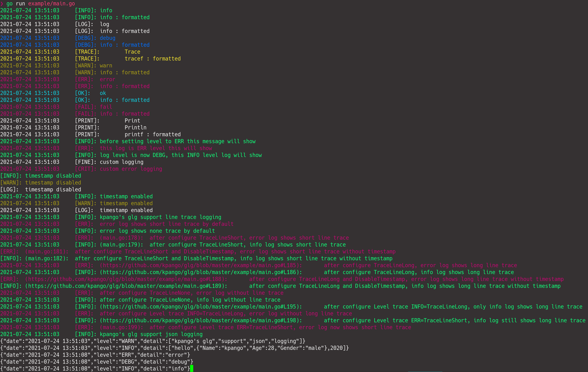Click '[LOG]:' tag on timestamp disabled line
This screenshot has height=372, width=588.
pyautogui.click(x=9, y=189)
